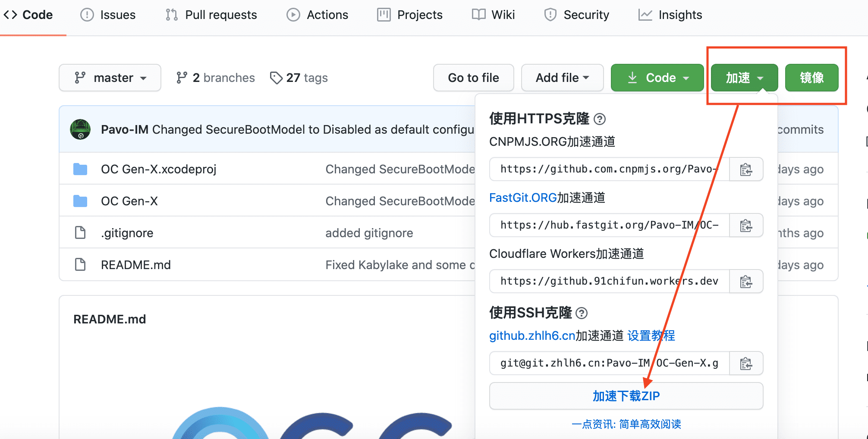Screen dimensions: 868x439
Task: Click the Pavo-IM author avatar
Action: [80, 129]
